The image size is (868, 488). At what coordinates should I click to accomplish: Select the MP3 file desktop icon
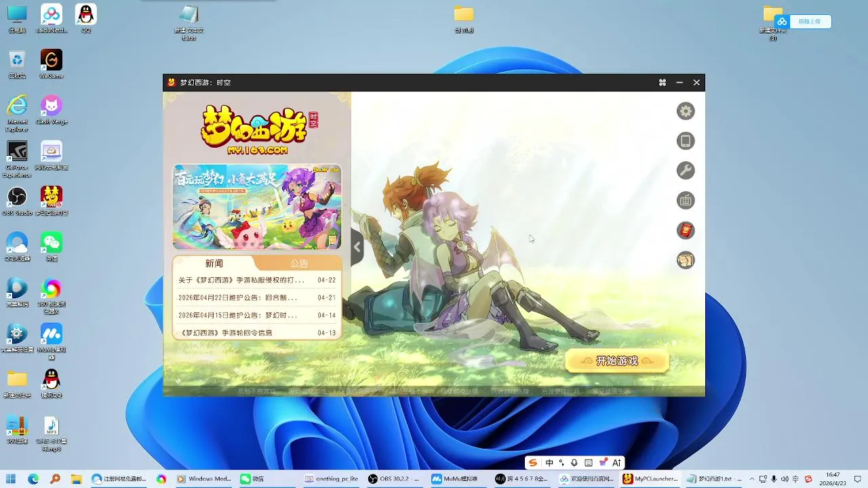(x=52, y=434)
